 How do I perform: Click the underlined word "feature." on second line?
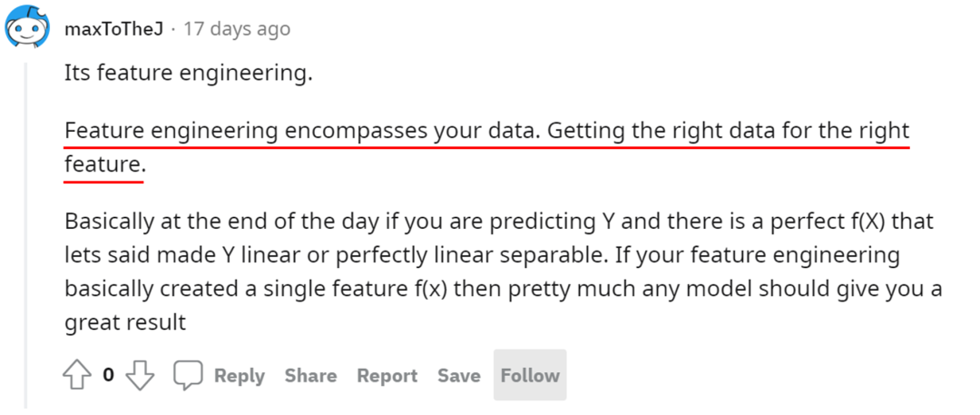pos(103,165)
